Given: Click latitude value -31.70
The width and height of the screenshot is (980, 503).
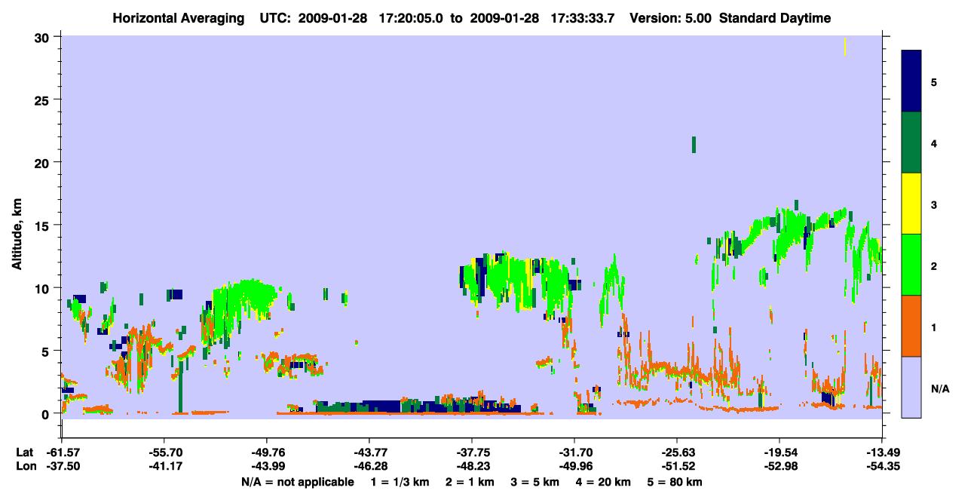Looking at the screenshot, I should (x=574, y=452).
